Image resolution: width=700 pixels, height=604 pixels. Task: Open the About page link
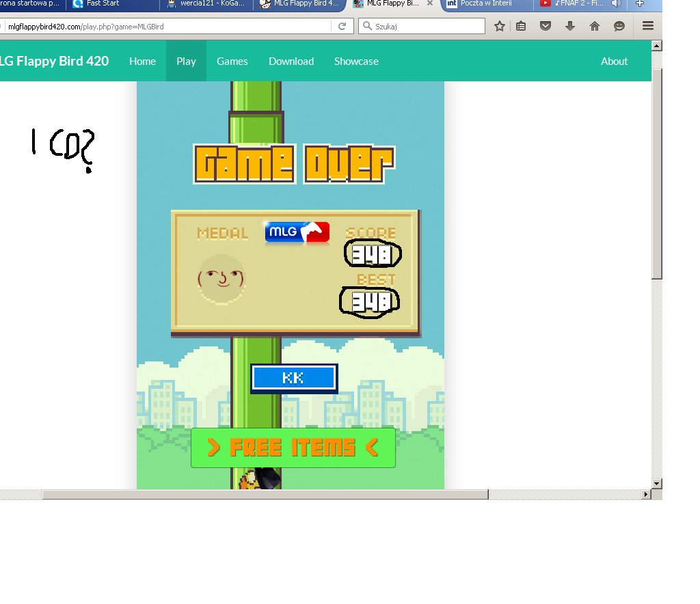[613, 61]
